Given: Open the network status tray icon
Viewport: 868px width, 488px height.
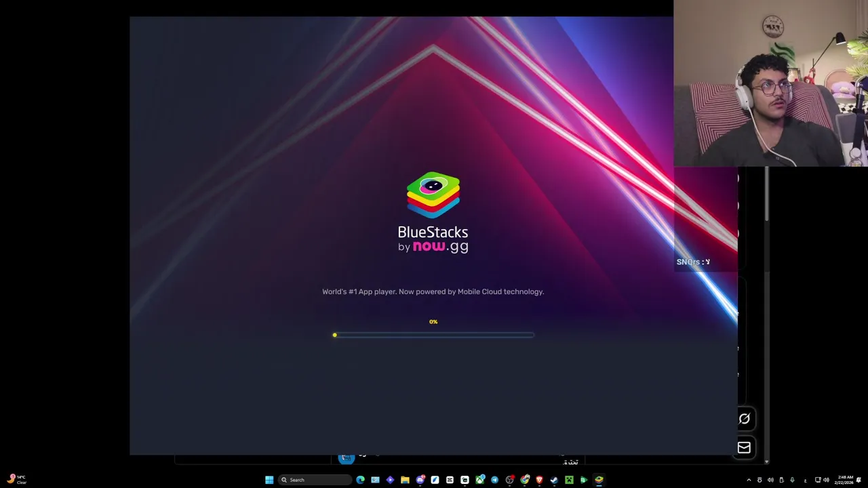Looking at the screenshot, I should pyautogui.click(x=818, y=480).
